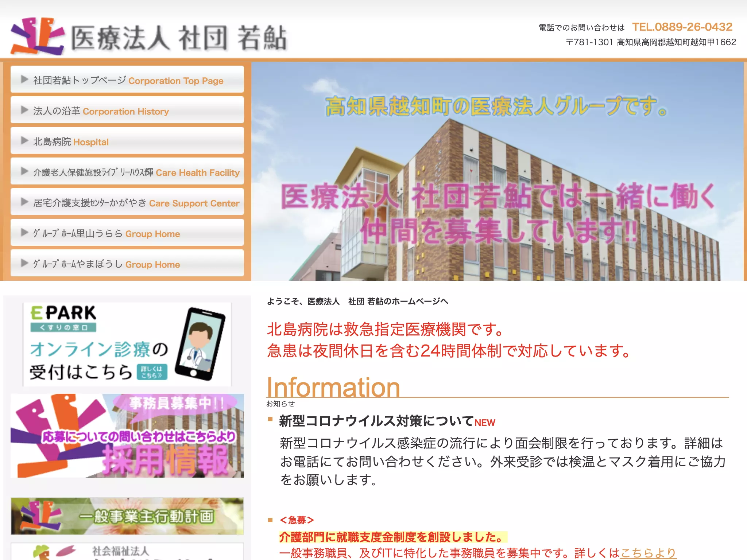This screenshot has height=560, width=747.
Task: Follow the こちらより link
Action: click(x=648, y=553)
